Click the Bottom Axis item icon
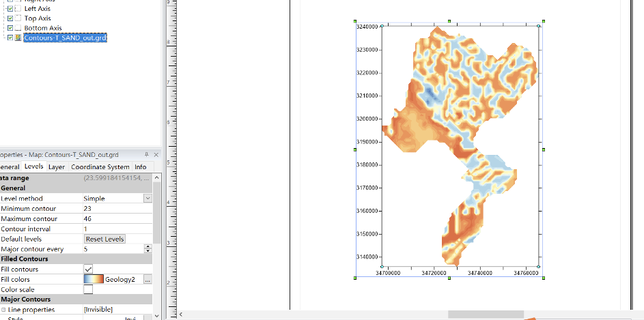Screen dimensions: 644x320 point(18,28)
